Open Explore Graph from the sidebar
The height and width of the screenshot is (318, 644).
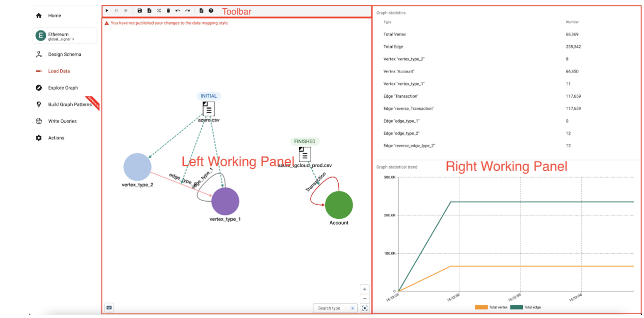pyautogui.click(x=63, y=88)
